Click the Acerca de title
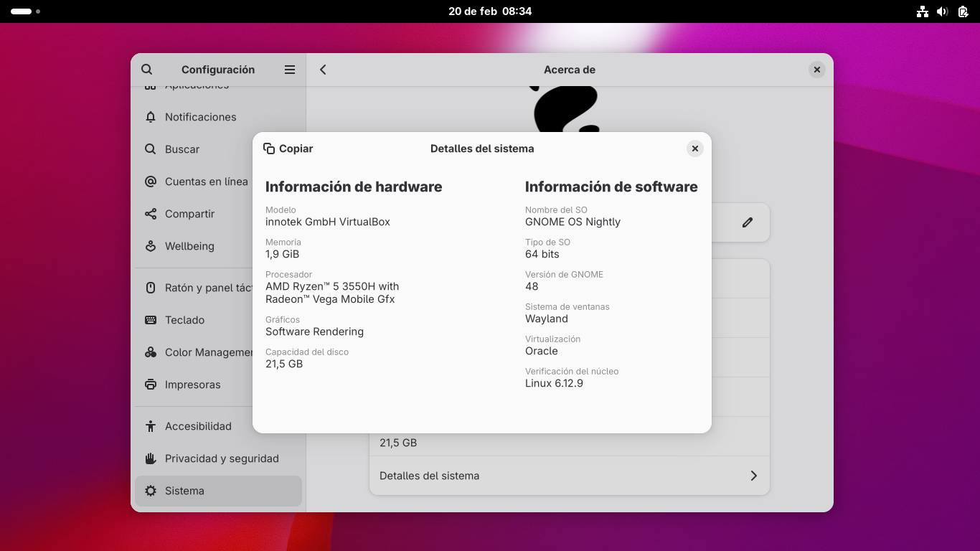 (570, 70)
